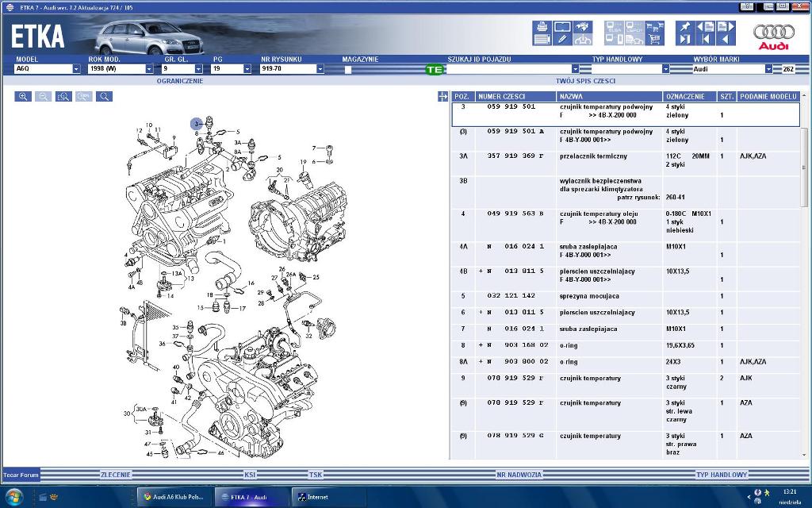Open WYBÓR MARKI dropdown showing Audi
Image resolution: width=812 pixels, height=508 pixels.
(x=768, y=69)
